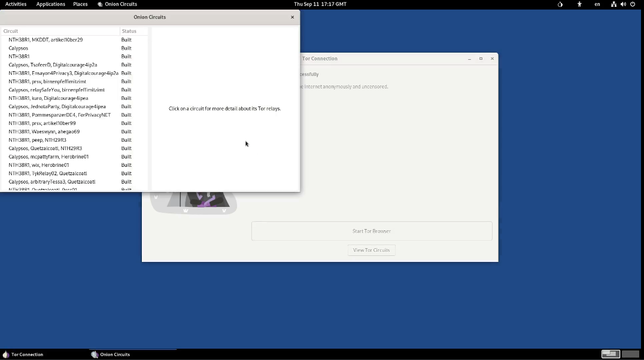This screenshot has width=644, height=360.
Task: Open the accessibility menu icon
Action: pyautogui.click(x=579, y=4)
